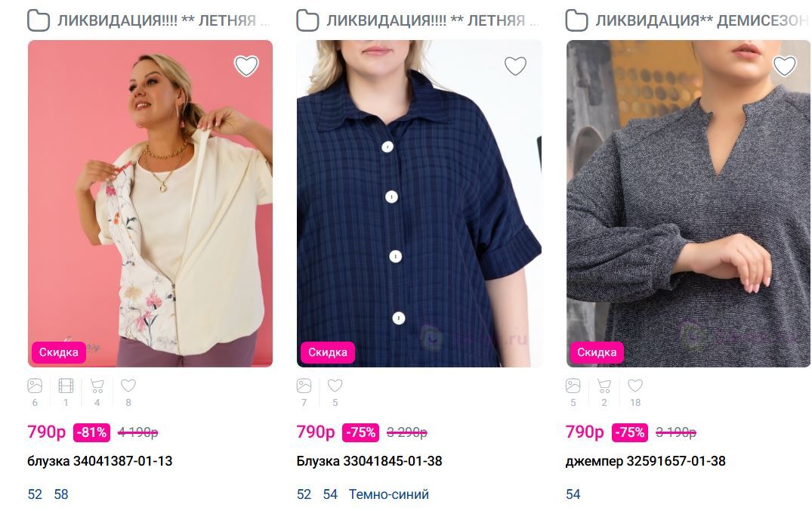Choose size 54 for navy blouse
The image size is (812, 511).
[330, 494]
